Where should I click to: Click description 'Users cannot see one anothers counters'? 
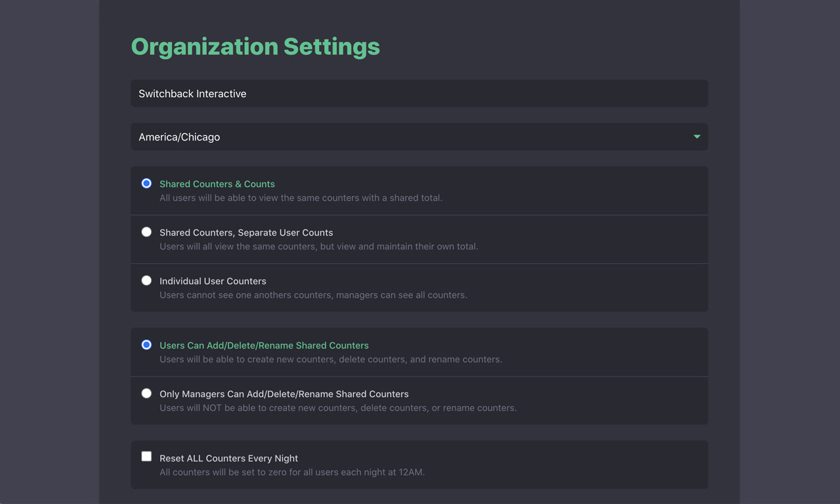[x=313, y=295]
